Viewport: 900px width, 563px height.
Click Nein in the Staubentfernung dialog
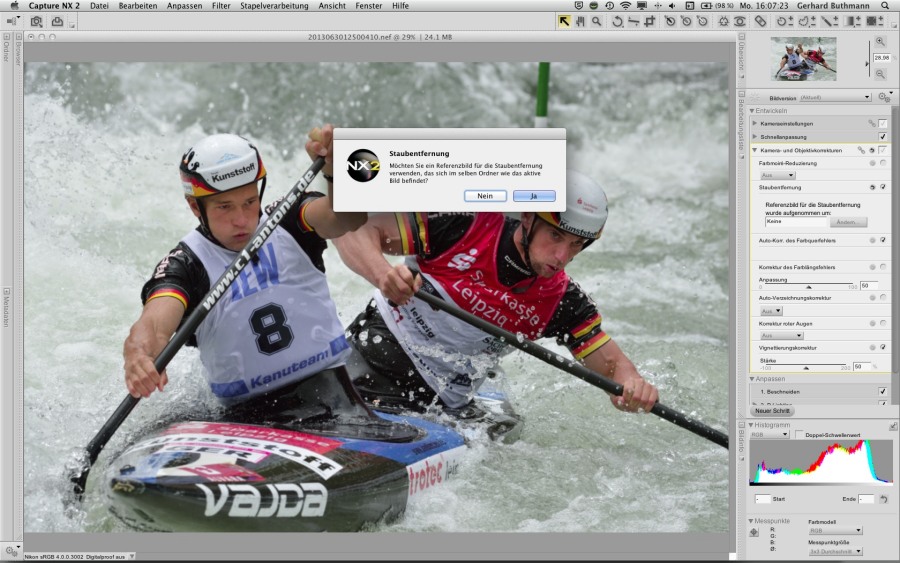[485, 196]
